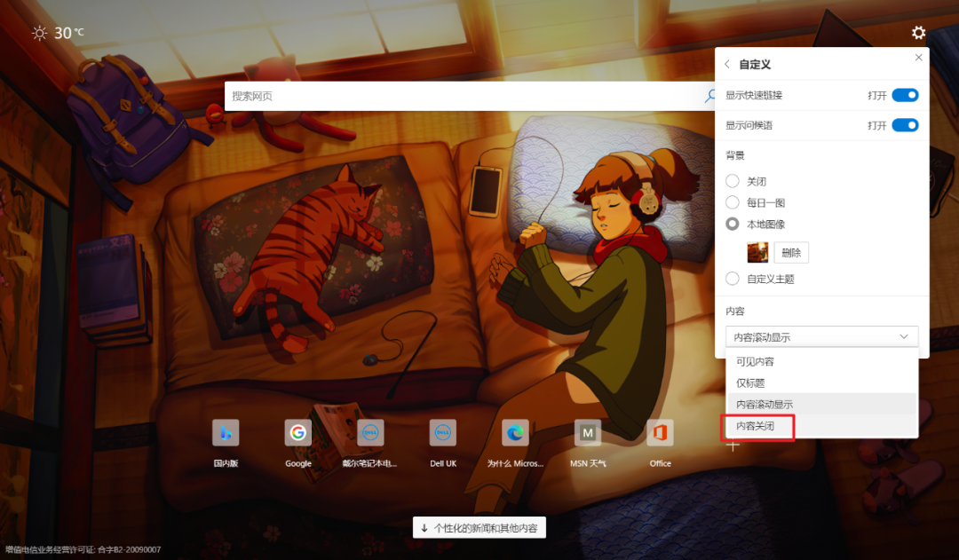Click the 增值电信业务经营许可证 license text
Image resolution: width=959 pixels, height=560 pixels.
click(83, 549)
